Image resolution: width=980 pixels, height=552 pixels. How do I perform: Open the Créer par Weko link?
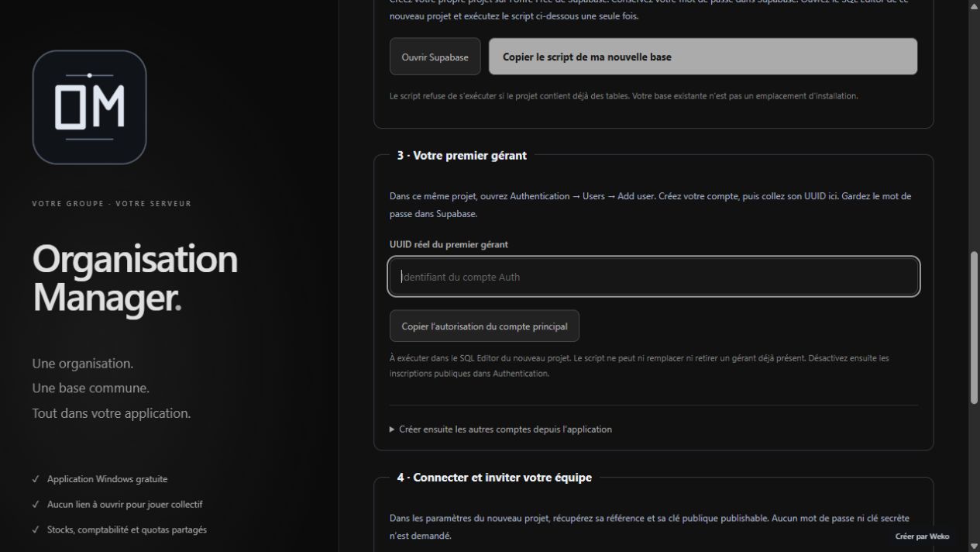(x=922, y=536)
